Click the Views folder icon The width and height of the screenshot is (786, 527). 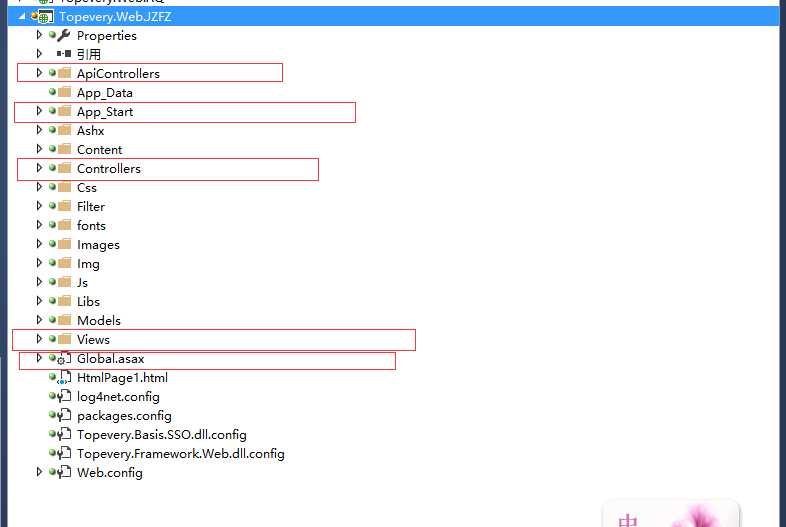click(x=64, y=339)
